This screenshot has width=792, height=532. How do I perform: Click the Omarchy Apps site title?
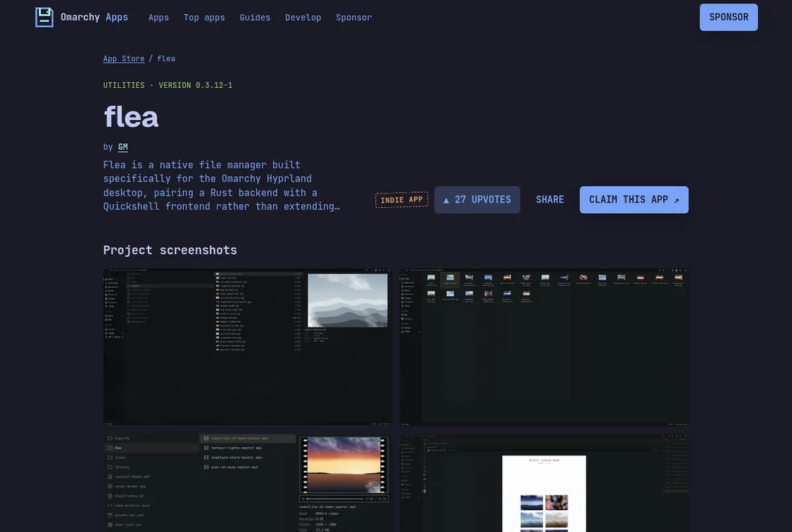[94, 17]
